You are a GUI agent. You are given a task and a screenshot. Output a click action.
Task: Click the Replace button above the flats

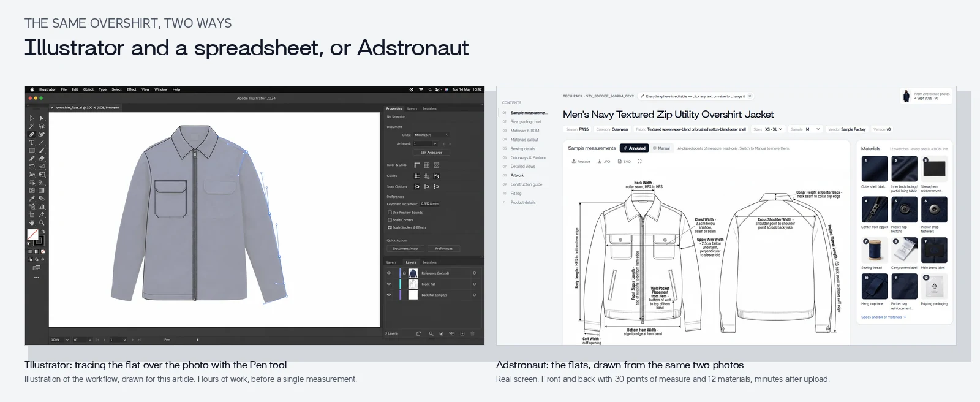coord(581,161)
